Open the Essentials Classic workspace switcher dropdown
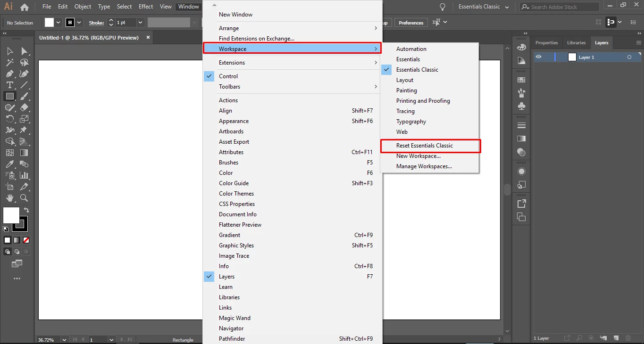Image resolution: width=644 pixels, height=344 pixels. [x=484, y=7]
